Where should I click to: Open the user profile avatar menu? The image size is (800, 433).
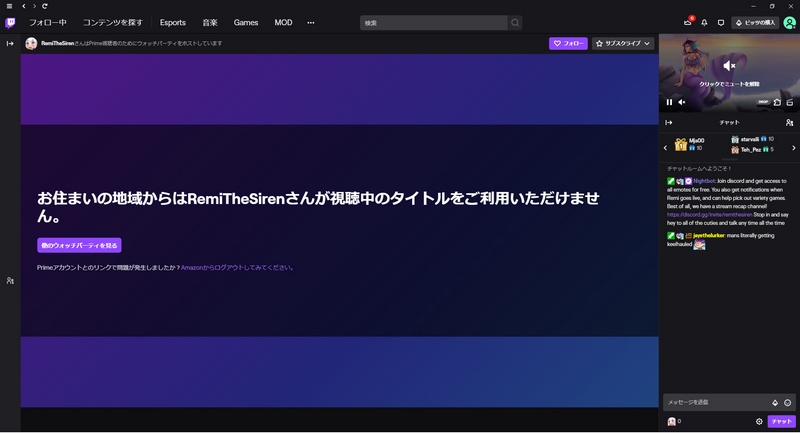pyautogui.click(x=789, y=22)
